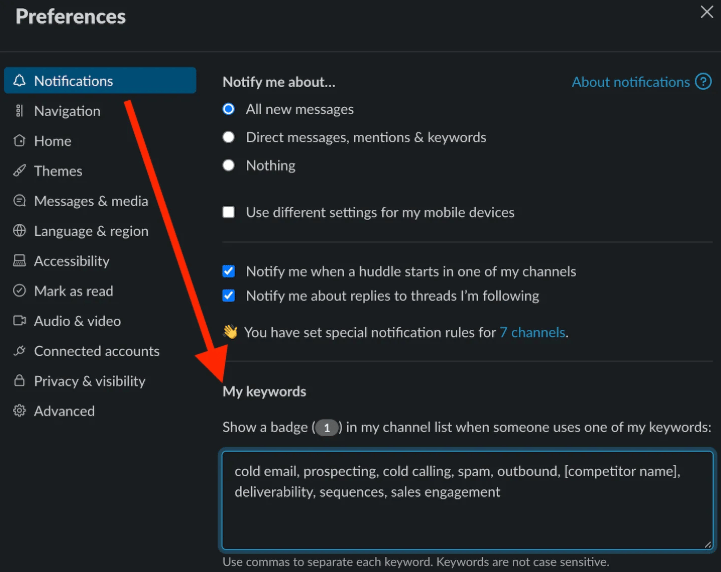Click the bell icon beside Notifications

(x=19, y=81)
